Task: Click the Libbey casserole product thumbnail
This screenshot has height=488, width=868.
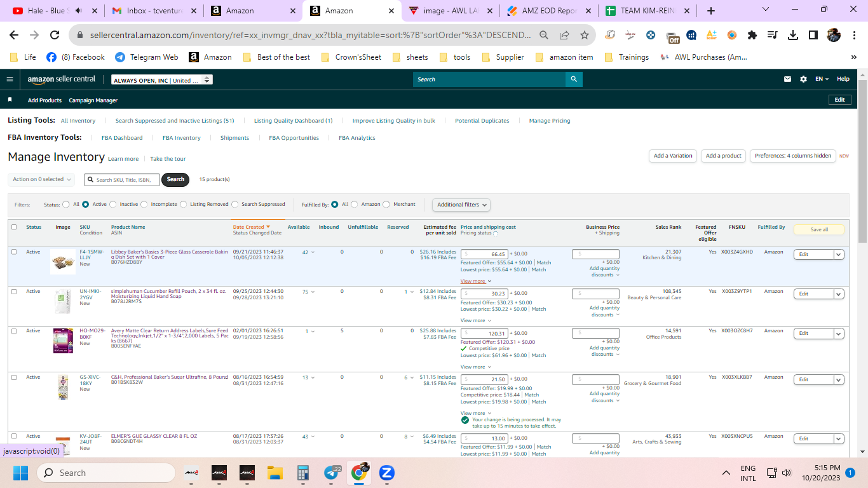Action: pos(63,261)
